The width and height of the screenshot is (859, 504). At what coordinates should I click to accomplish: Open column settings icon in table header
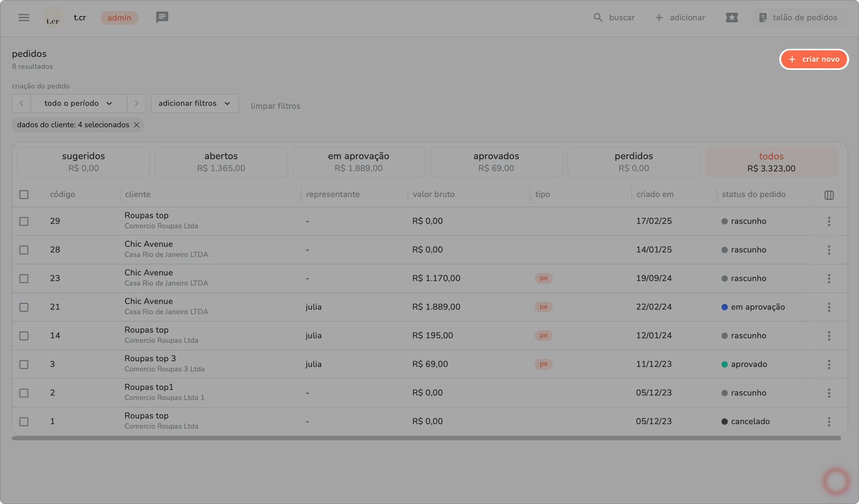coord(829,195)
